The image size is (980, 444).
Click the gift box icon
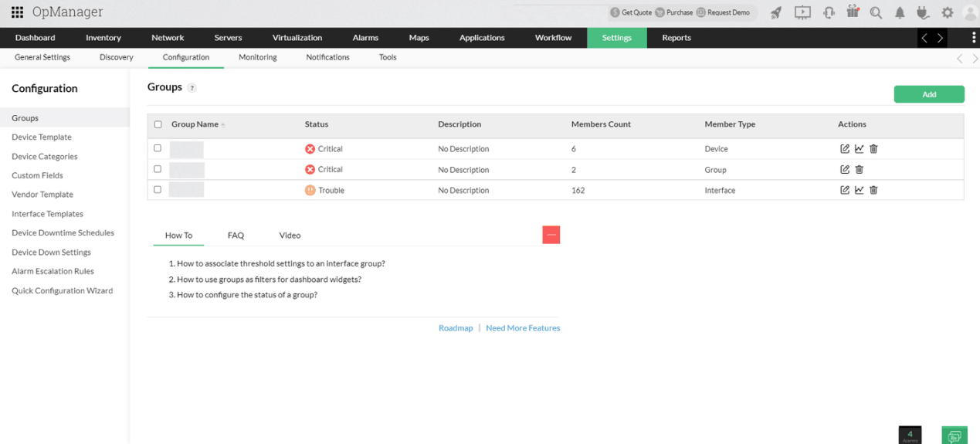(853, 12)
